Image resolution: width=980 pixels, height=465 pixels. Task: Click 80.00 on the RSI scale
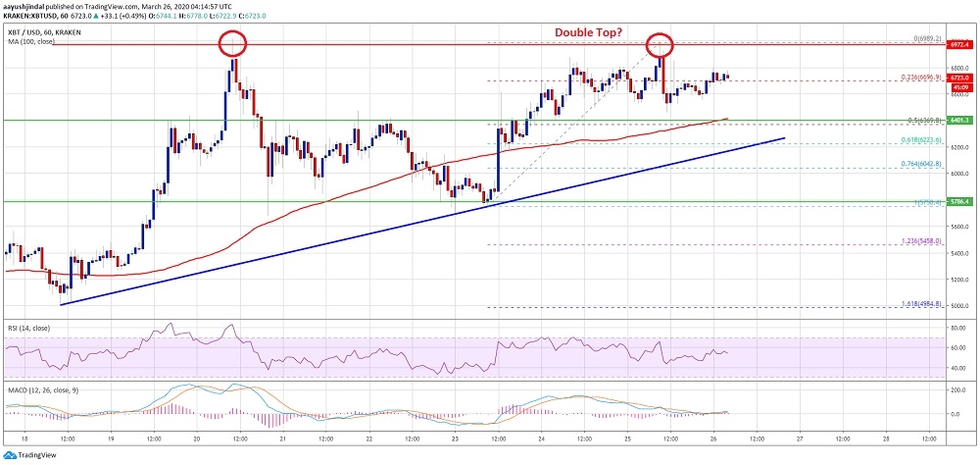point(959,328)
